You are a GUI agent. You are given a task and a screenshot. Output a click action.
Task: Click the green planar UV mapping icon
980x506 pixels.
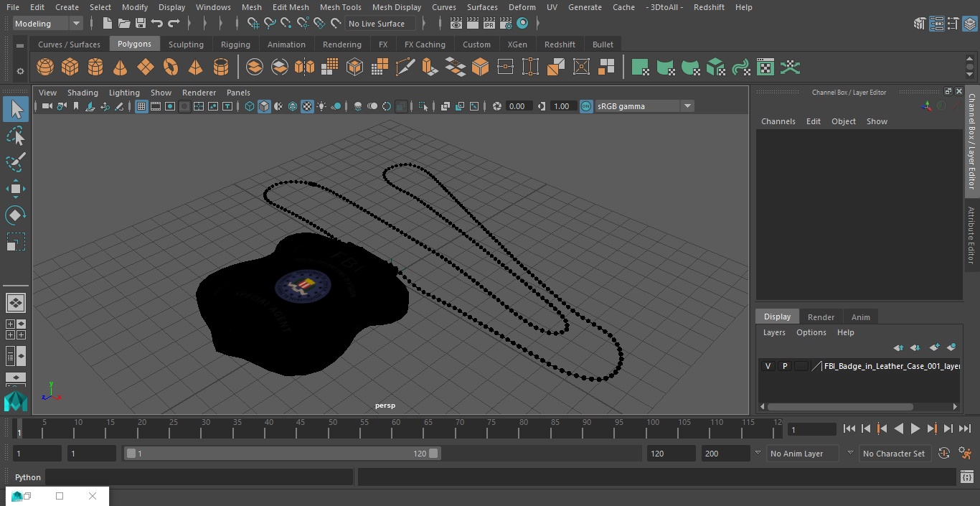(x=640, y=67)
